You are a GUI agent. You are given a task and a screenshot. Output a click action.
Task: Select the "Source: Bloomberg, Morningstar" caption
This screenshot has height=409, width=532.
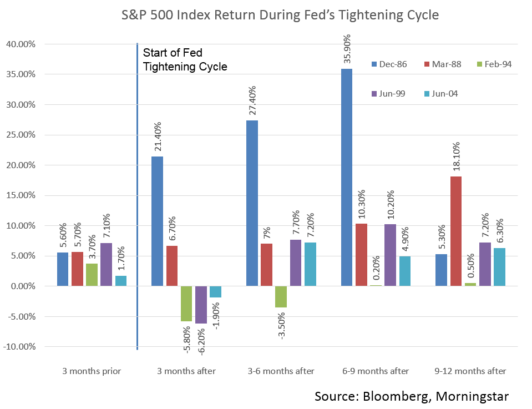pos(411,396)
